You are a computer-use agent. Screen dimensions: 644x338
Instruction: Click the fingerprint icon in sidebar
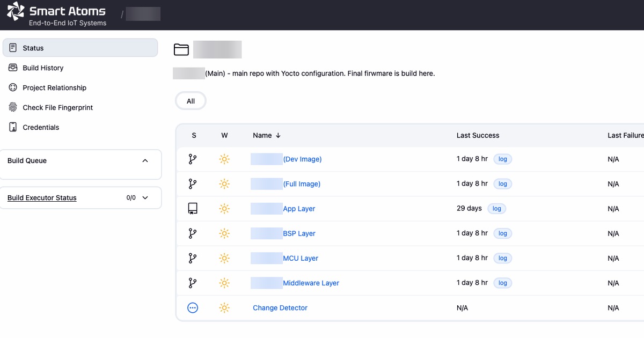[13, 107]
